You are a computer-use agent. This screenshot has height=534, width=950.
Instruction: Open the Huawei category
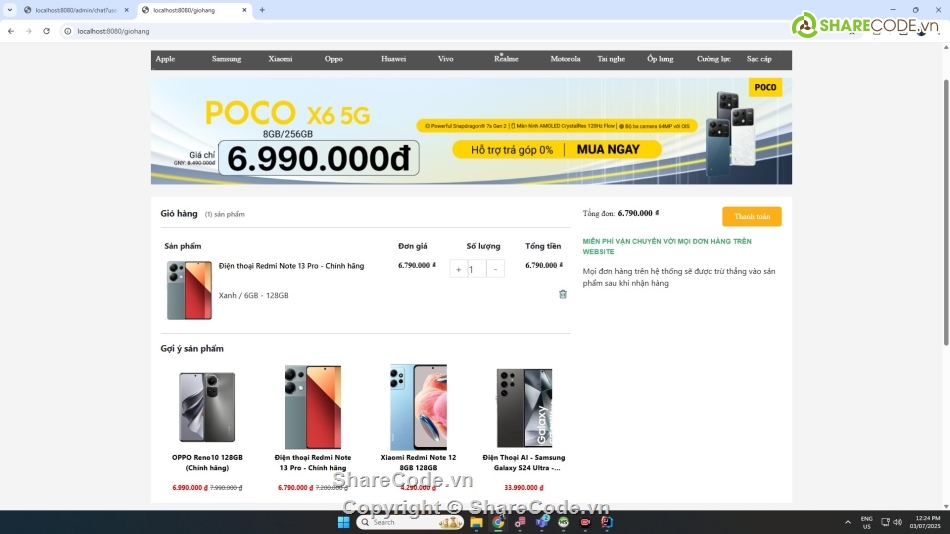(393, 59)
